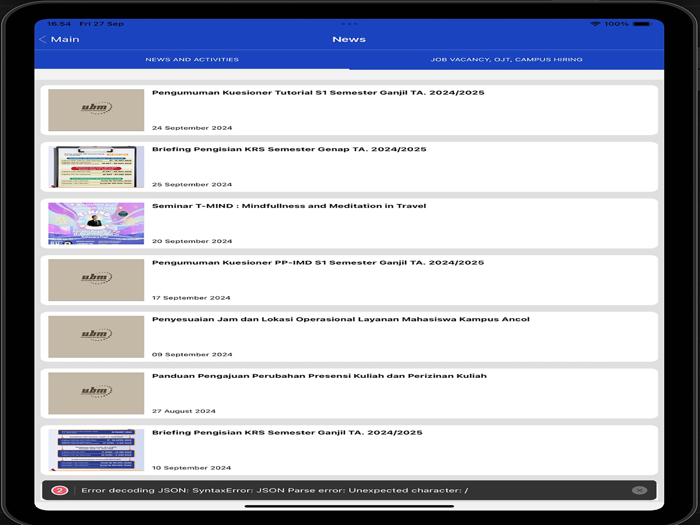Click the status bar time 16.54
Screen dimensions: 700x525
tap(59, 24)
